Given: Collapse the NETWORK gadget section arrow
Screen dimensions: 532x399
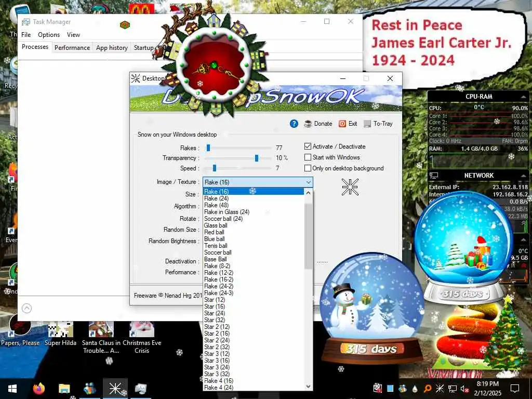Looking at the screenshot, I should (x=523, y=176).
